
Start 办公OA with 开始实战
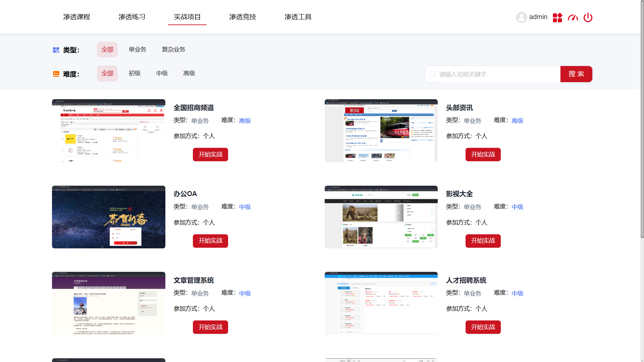click(210, 241)
